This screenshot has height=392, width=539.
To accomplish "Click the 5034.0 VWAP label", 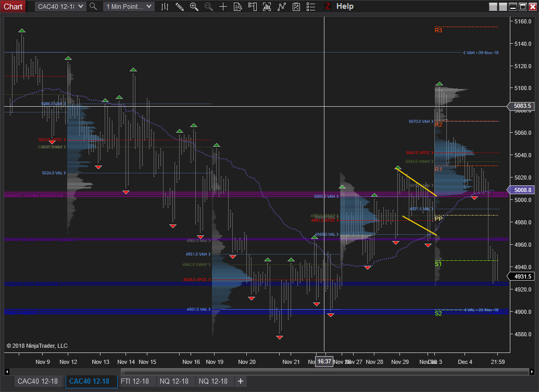I will click(419, 161).
